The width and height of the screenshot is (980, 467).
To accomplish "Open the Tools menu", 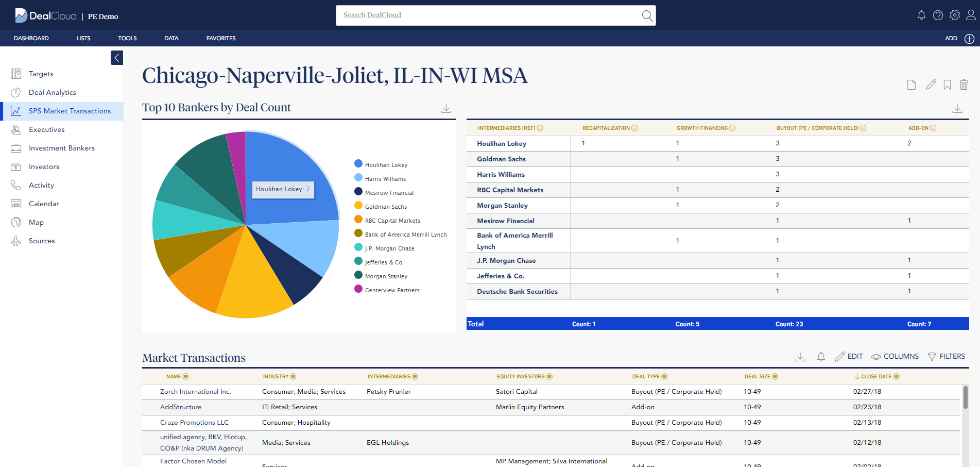I will pyautogui.click(x=127, y=38).
